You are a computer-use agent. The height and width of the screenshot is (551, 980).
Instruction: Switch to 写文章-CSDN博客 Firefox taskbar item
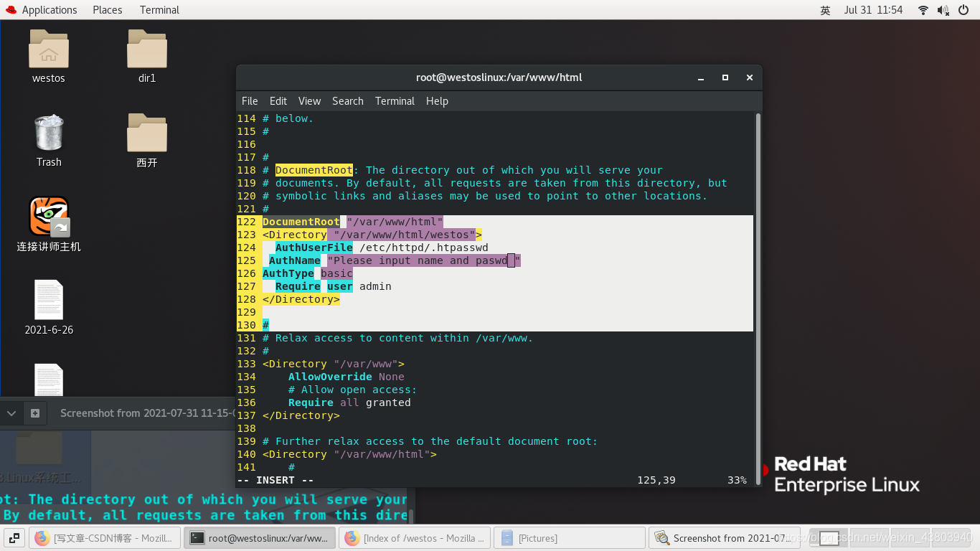click(x=105, y=537)
